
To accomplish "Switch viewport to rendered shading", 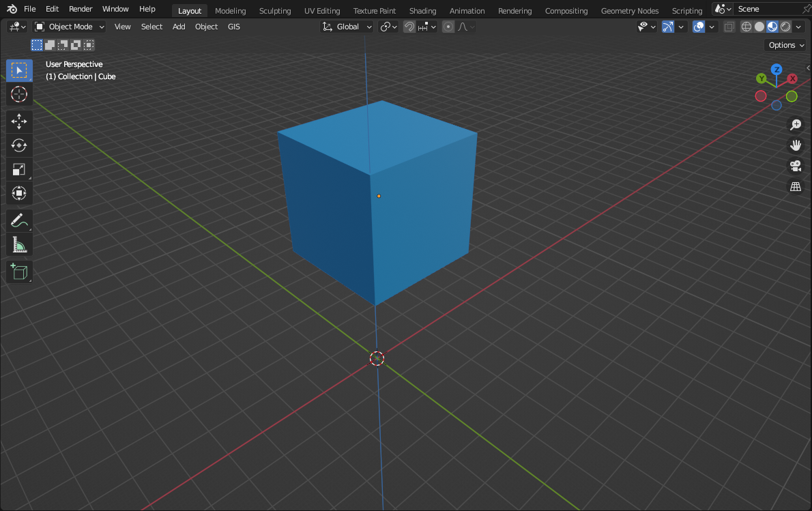I will 784,26.
